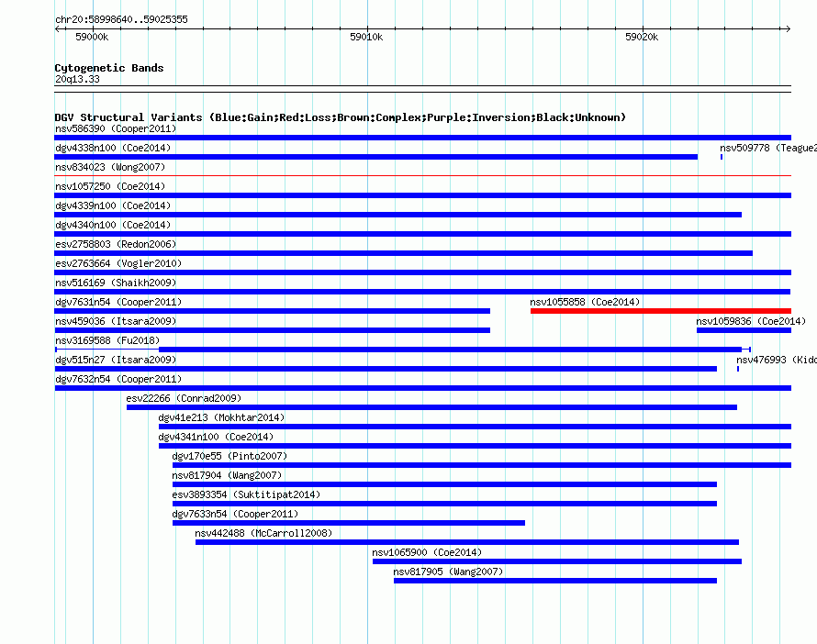
Task: Click the tiny nsv509778 marker bar
Action: [722, 157]
